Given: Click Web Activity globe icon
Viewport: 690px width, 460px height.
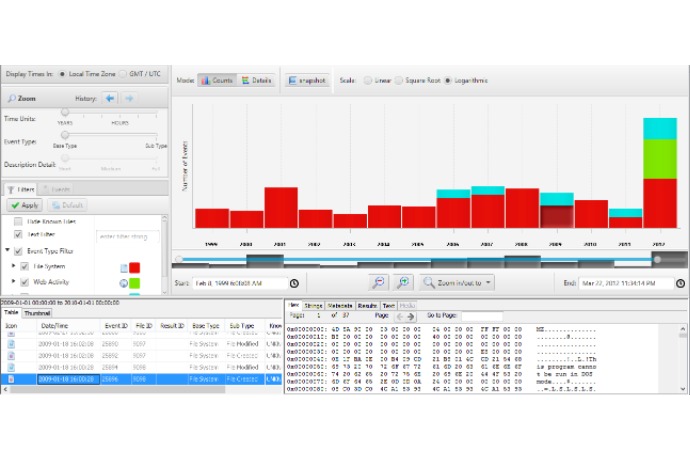Looking at the screenshot, I should [x=124, y=283].
